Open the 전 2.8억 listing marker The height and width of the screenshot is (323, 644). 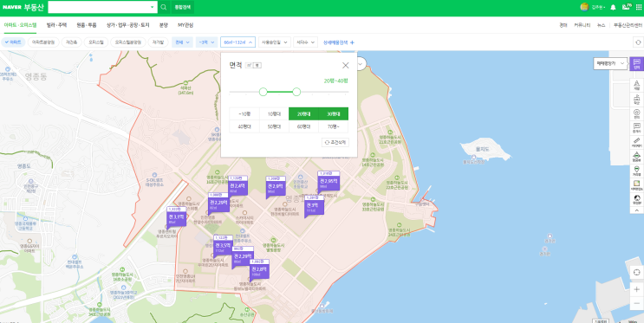pyautogui.click(x=259, y=269)
